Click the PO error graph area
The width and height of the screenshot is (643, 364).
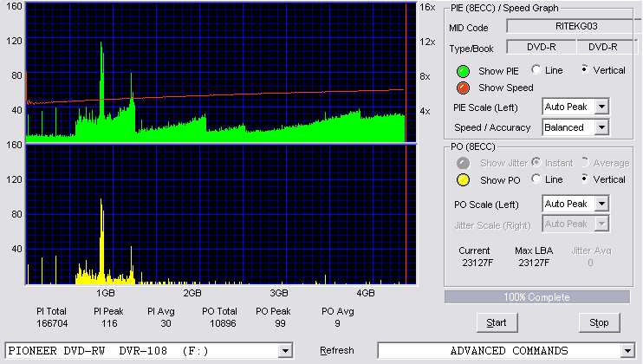coord(221,215)
